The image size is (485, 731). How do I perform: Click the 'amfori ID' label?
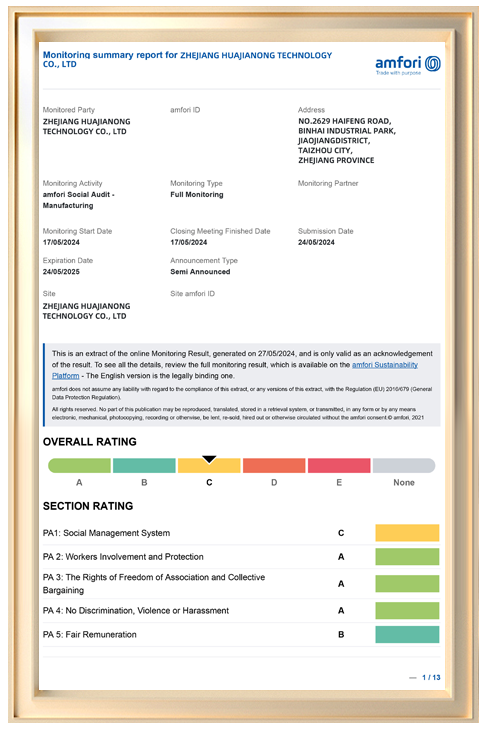pyautogui.click(x=185, y=110)
